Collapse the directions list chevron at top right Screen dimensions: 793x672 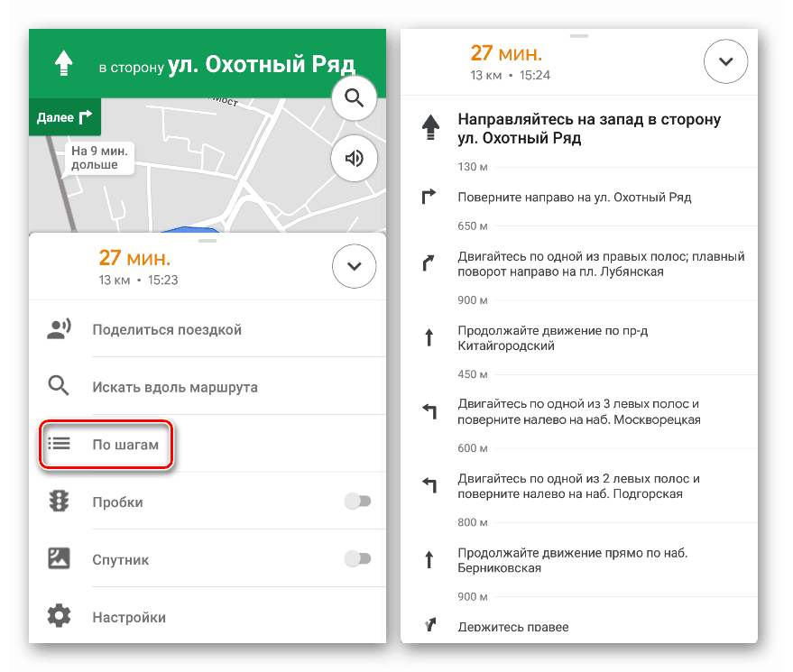point(725,61)
